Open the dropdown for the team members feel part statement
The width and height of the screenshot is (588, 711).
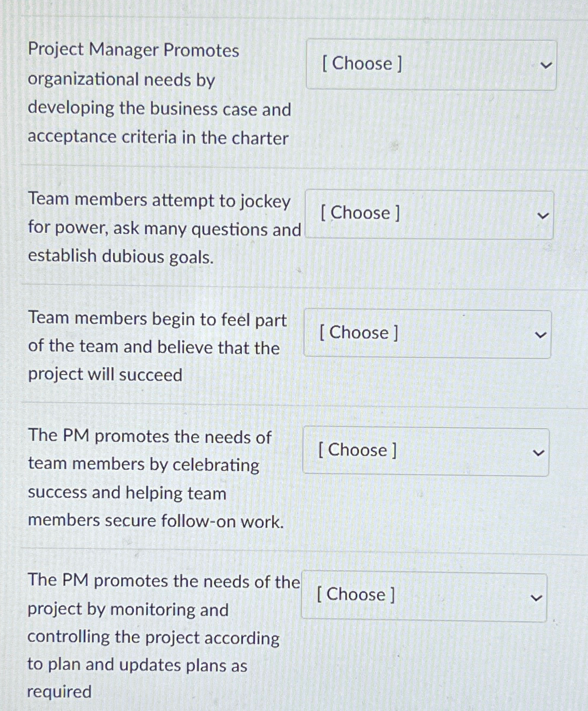tap(427, 334)
